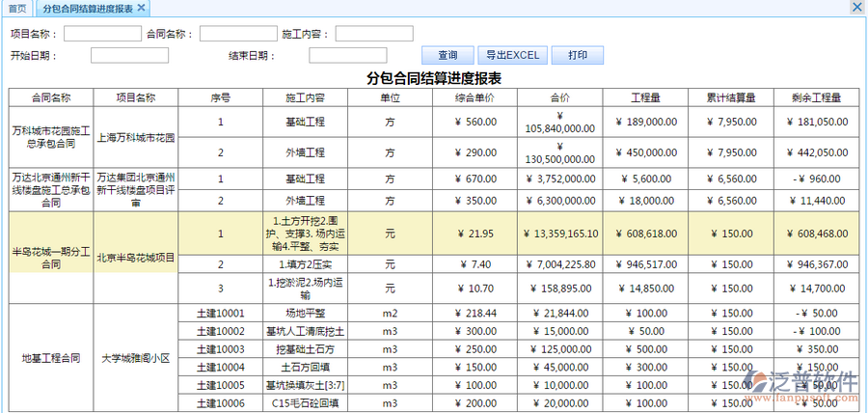Click the 施工内容 search field

click(x=374, y=34)
